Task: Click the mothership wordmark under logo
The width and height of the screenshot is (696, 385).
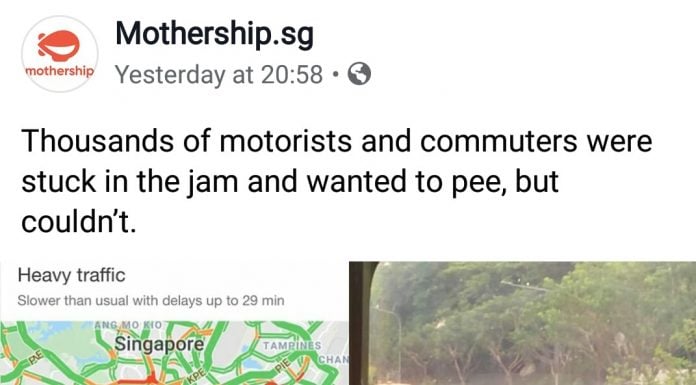Action: tap(60, 71)
